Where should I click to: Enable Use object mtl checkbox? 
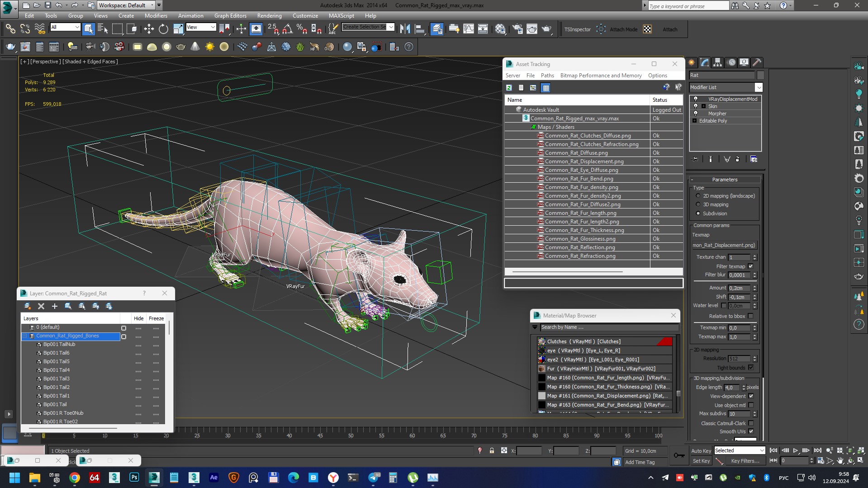(751, 405)
